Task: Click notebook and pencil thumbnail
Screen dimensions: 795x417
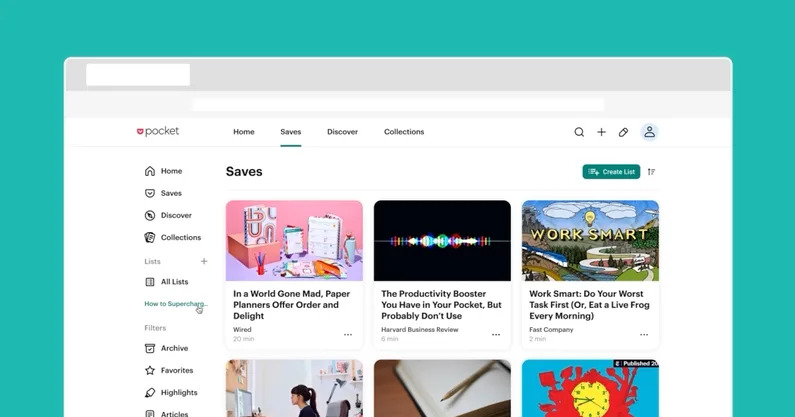Action: tap(442, 389)
